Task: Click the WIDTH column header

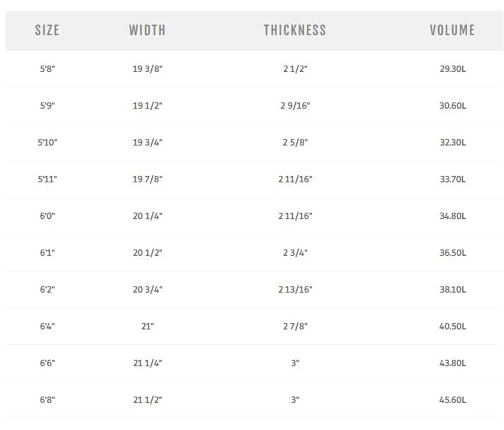Action: click(147, 30)
